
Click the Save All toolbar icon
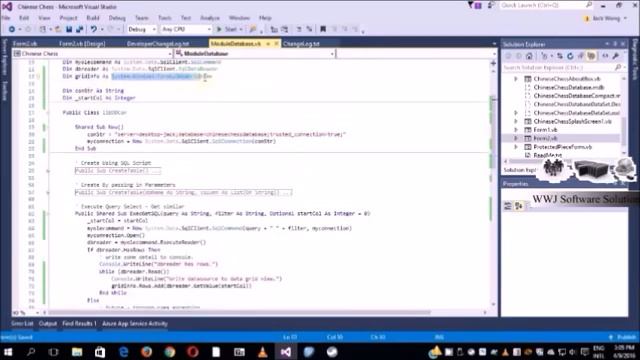(80, 29)
